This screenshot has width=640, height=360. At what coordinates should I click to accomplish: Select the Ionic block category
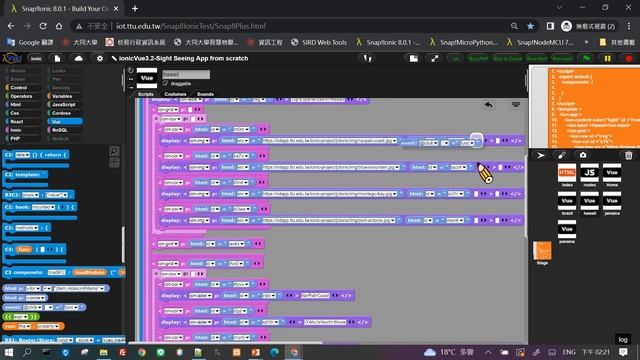[23, 130]
